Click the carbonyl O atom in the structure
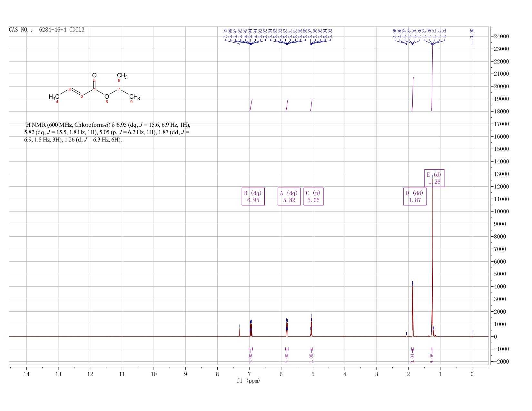 pyautogui.click(x=94, y=75)
